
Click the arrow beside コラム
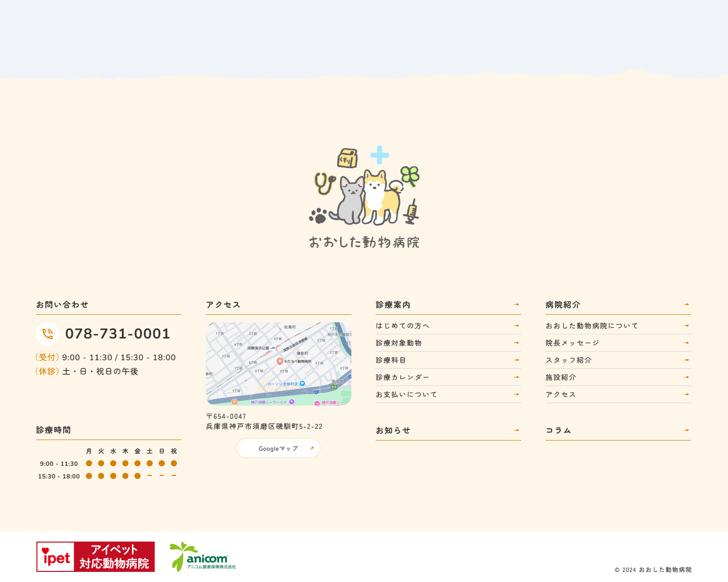[686, 430]
